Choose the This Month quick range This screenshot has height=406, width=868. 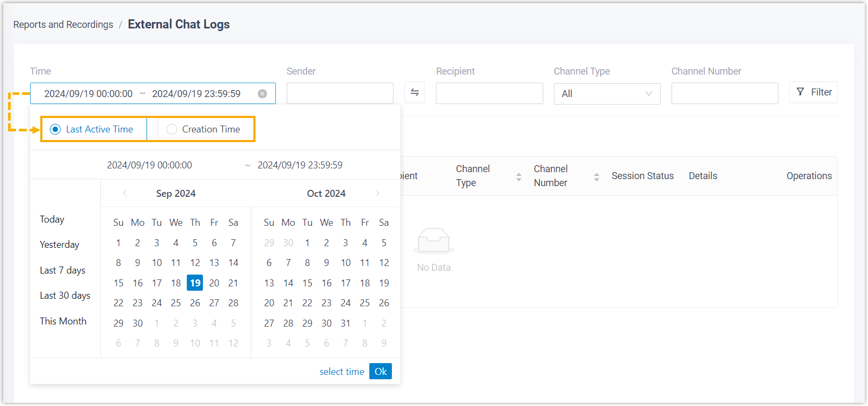[63, 321]
